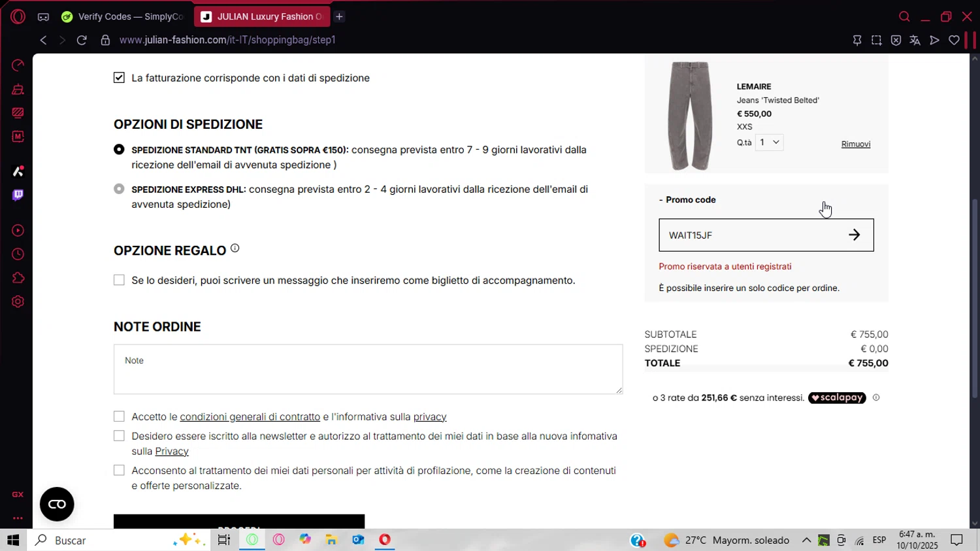
Task: Click the send/flow arrow icon
Action: click(934, 41)
